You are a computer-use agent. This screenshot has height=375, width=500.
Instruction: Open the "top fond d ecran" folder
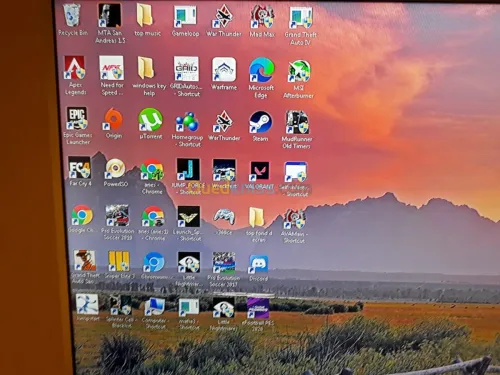click(257, 218)
